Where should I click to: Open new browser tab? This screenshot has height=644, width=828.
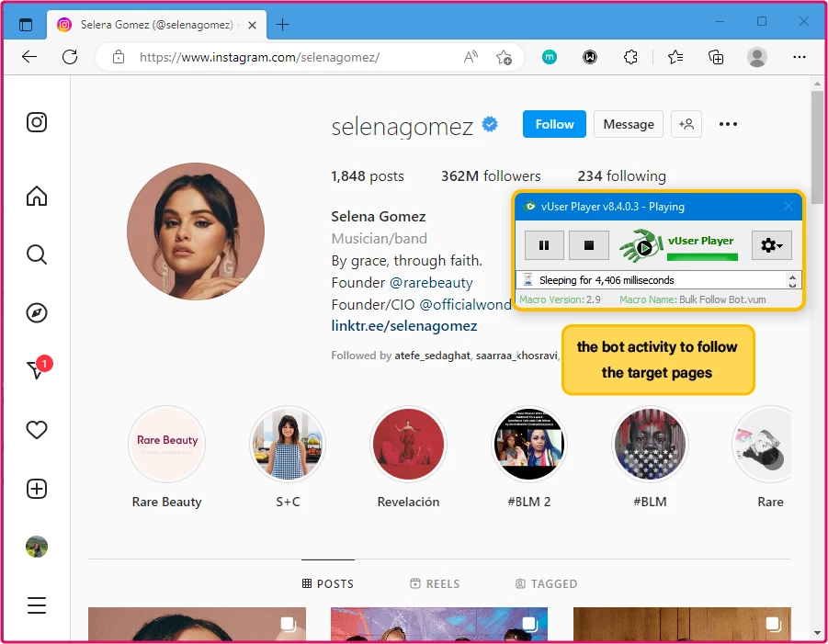pos(282,24)
